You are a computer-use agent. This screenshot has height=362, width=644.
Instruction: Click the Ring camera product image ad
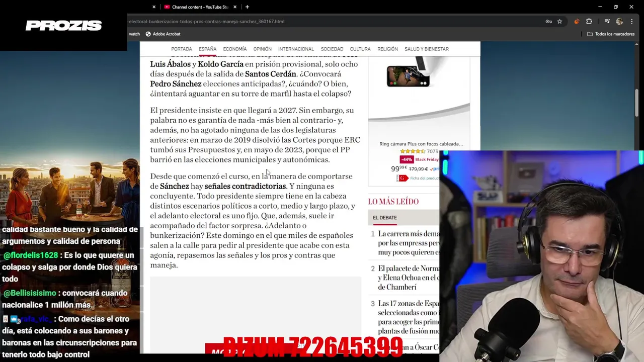(x=419, y=88)
